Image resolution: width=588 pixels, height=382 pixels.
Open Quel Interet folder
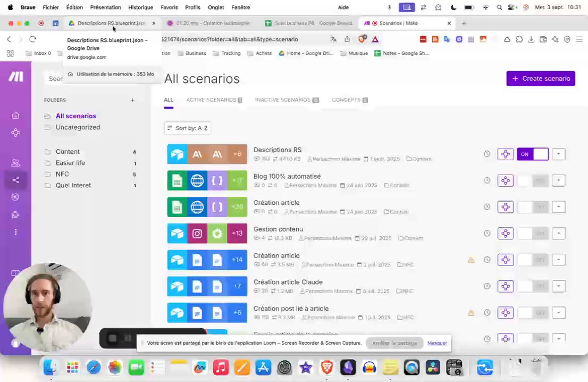pyautogui.click(x=73, y=185)
